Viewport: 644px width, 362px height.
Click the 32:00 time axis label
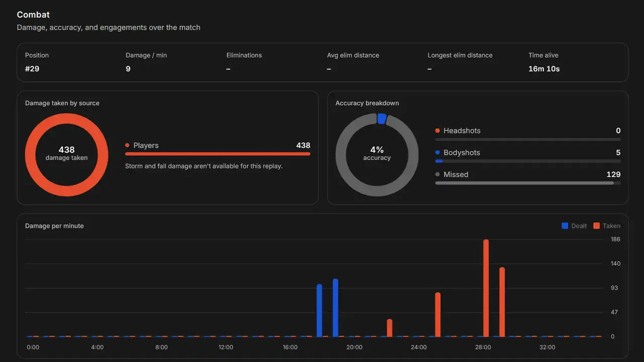pos(547,347)
